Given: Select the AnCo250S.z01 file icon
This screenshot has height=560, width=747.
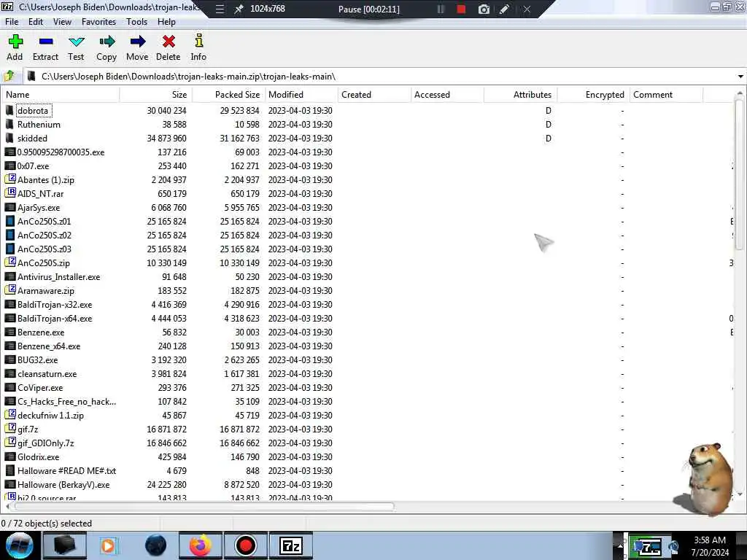Looking at the screenshot, I should coord(10,222).
